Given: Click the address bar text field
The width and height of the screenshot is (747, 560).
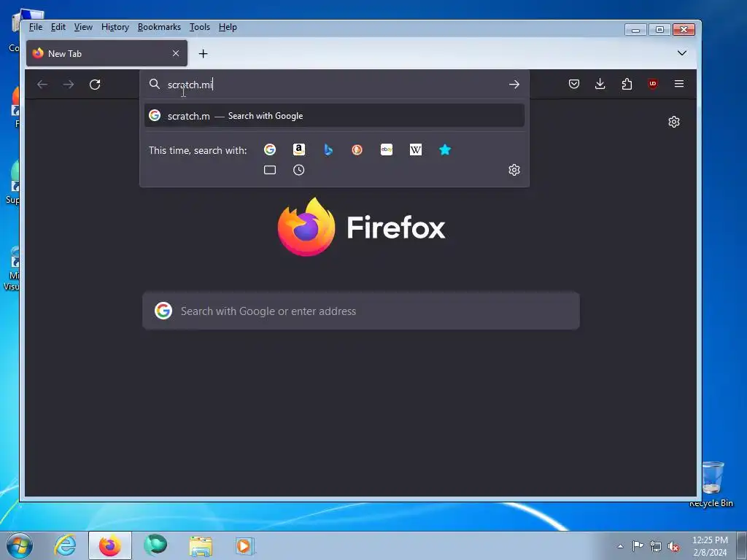Looking at the screenshot, I should [333, 85].
